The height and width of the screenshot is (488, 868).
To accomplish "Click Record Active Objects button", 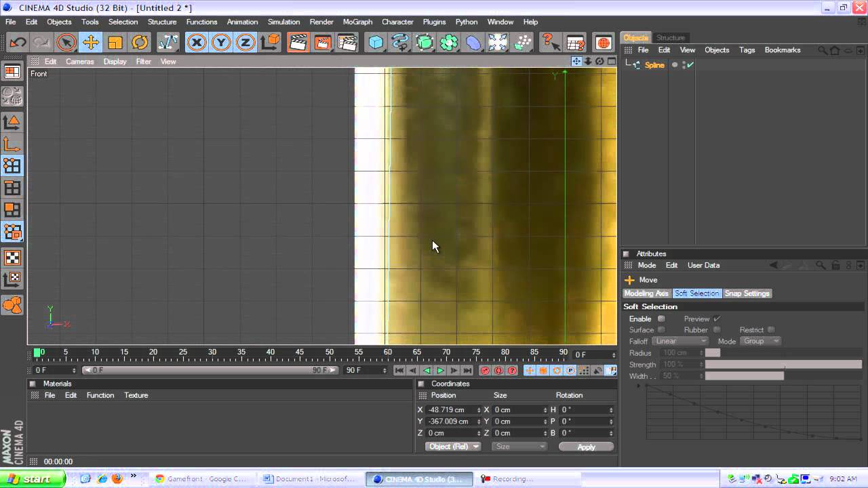I will point(485,371).
